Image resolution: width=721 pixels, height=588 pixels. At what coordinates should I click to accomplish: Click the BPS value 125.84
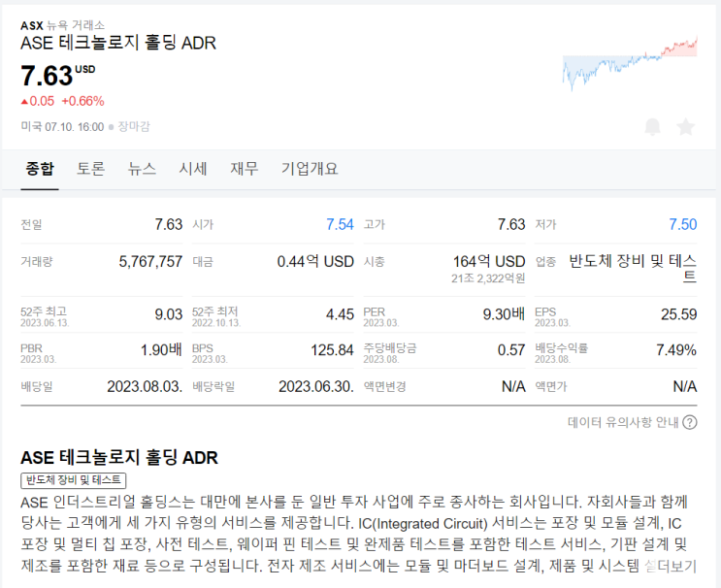[332, 350]
